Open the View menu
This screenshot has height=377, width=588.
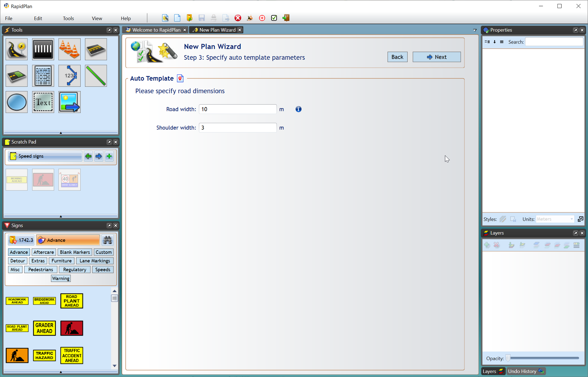tap(97, 18)
